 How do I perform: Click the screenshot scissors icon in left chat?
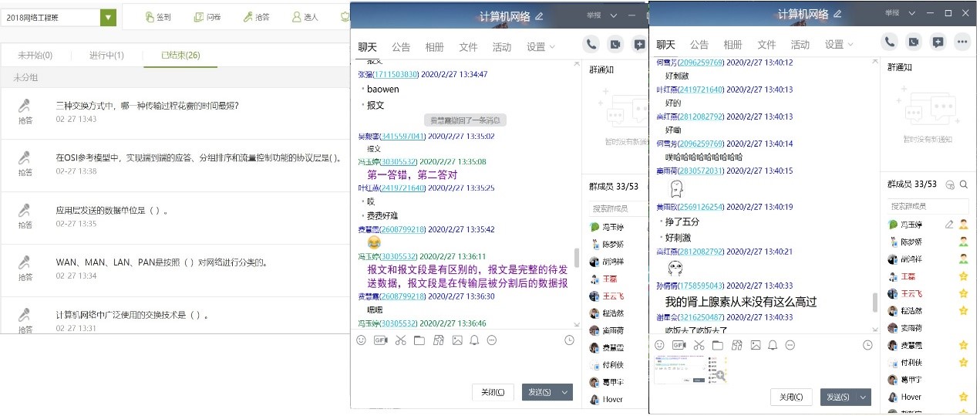coord(400,340)
